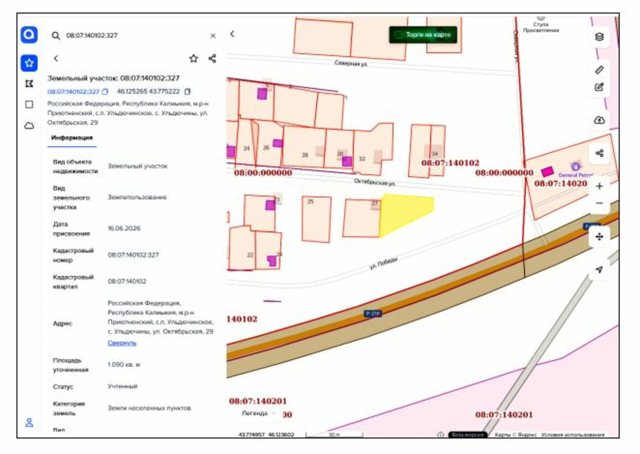Open user profile icon at sidebar bottom
This screenshot has width=640, height=454.
(x=29, y=422)
